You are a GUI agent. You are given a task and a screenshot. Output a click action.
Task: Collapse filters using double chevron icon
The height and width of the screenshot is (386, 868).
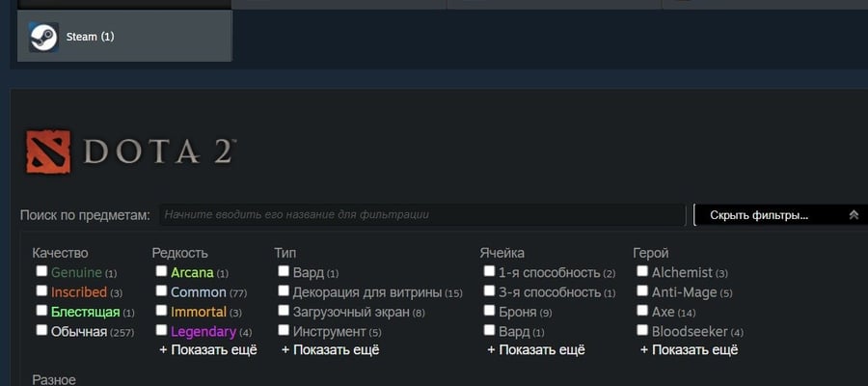tap(854, 215)
